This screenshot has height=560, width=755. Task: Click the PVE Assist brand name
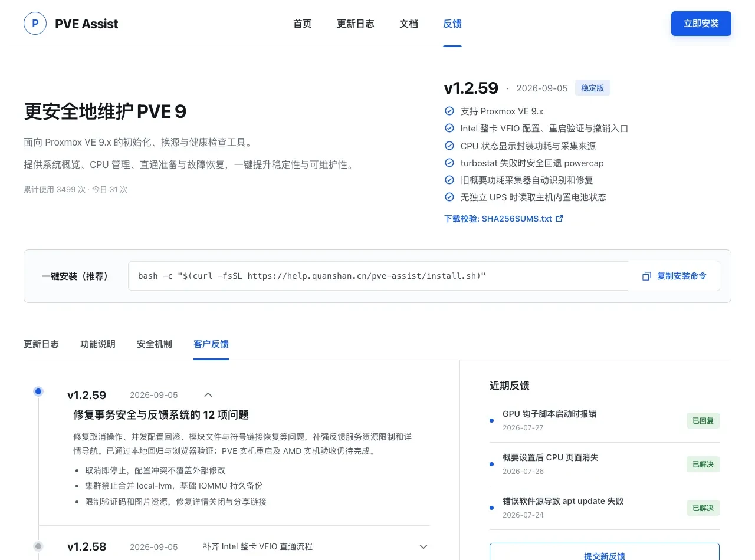[x=87, y=24]
